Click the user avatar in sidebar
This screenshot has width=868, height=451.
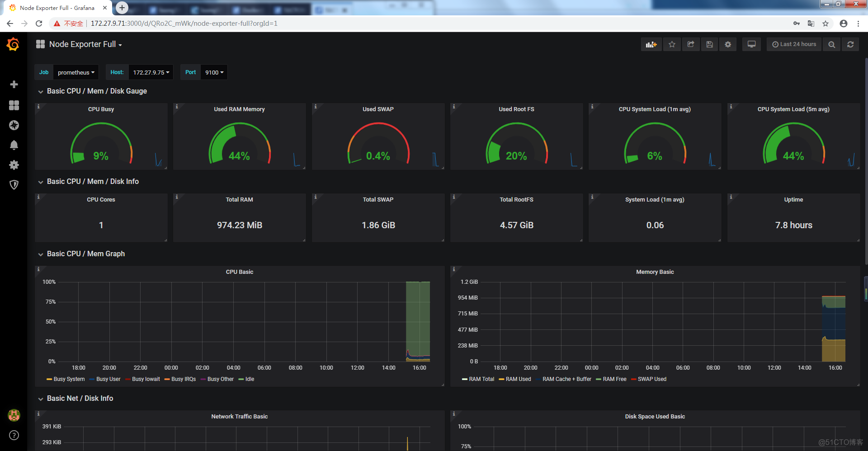click(x=14, y=415)
